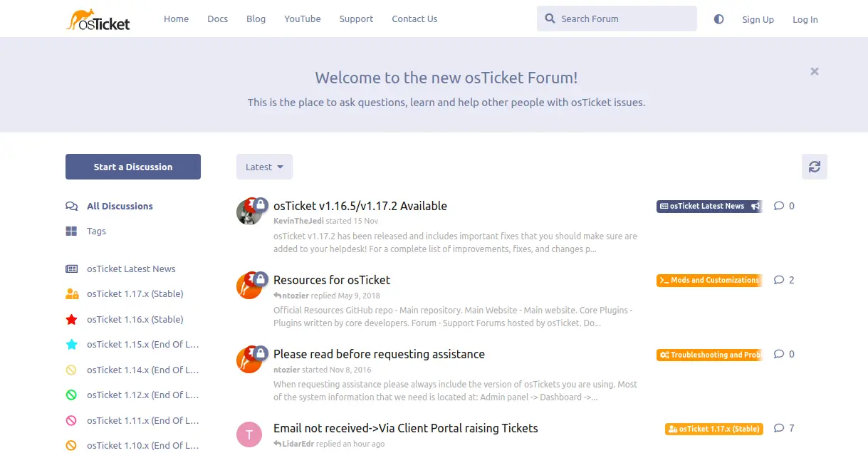
Task: Click the Tags grid icon
Action: click(x=71, y=231)
